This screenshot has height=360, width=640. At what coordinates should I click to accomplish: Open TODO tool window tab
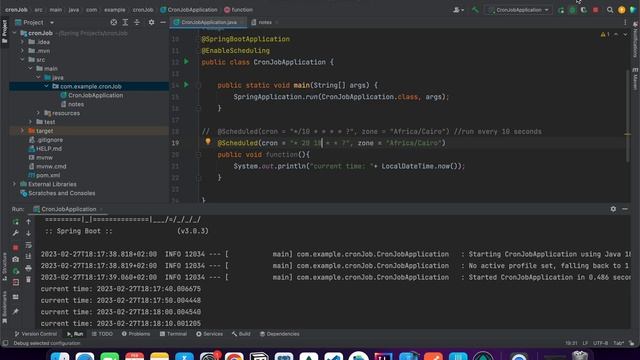point(102,334)
